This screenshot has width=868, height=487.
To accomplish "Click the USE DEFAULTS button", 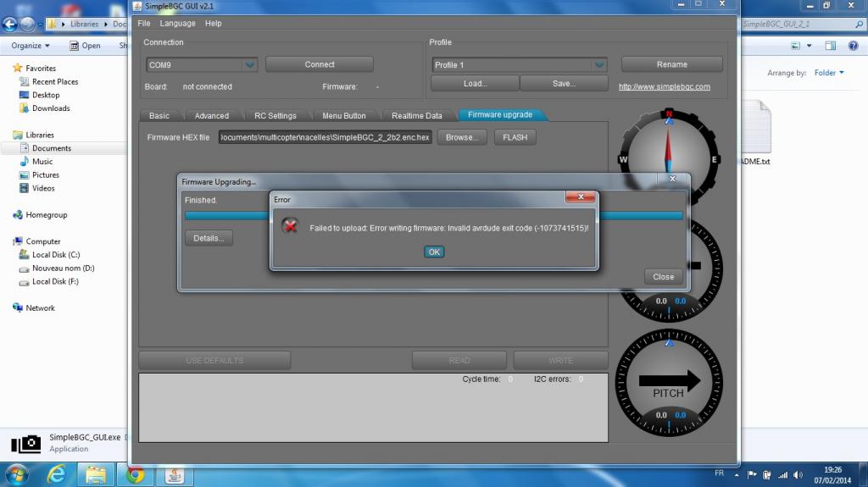I will (214, 360).
